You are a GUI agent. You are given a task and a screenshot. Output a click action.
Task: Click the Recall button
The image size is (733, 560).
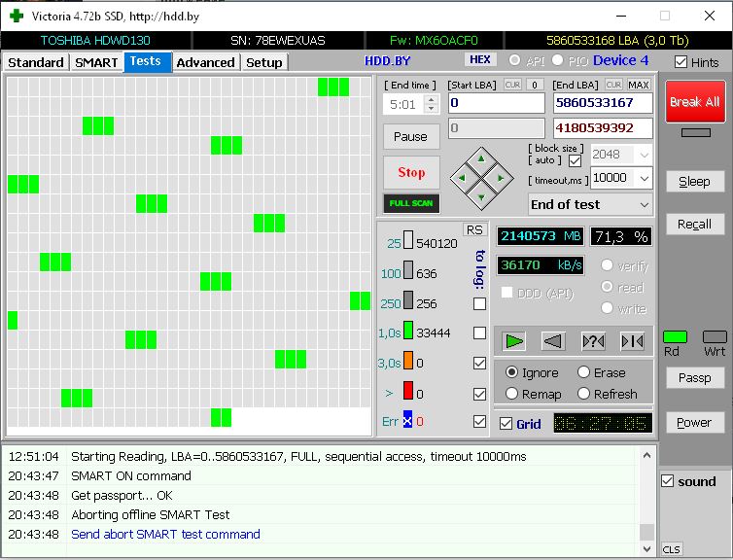coord(695,225)
